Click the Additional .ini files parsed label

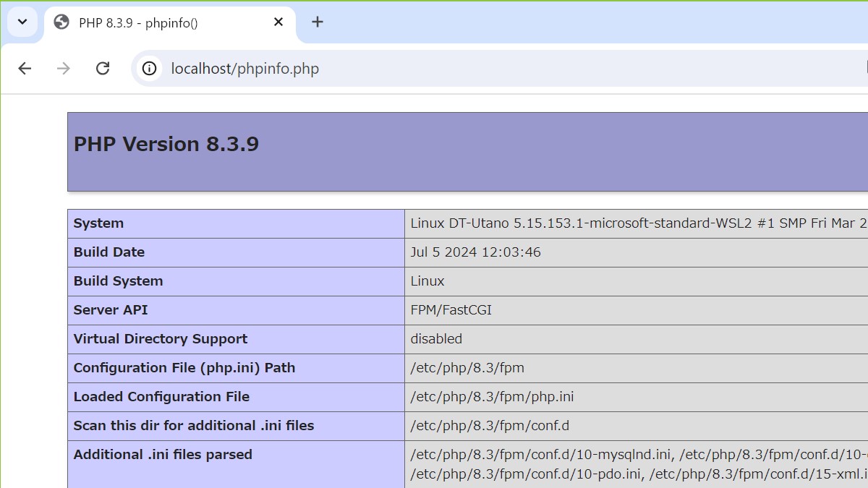pos(163,455)
